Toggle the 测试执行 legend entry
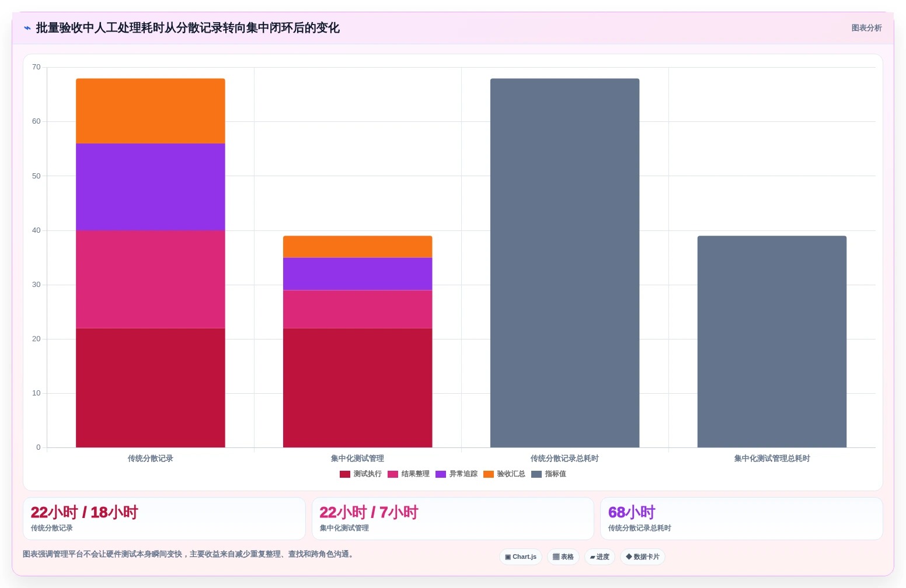The image size is (906, 588). pyautogui.click(x=361, y=474)
